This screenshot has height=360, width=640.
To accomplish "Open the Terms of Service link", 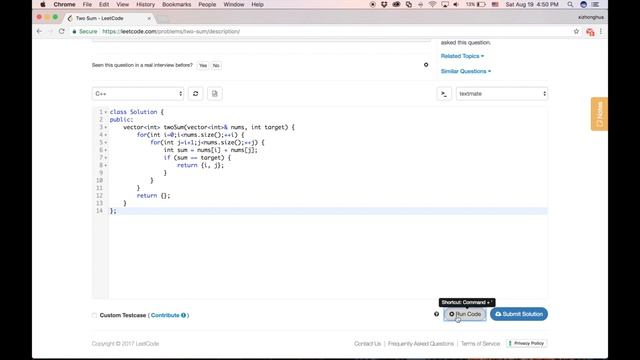I will [480, 344].
